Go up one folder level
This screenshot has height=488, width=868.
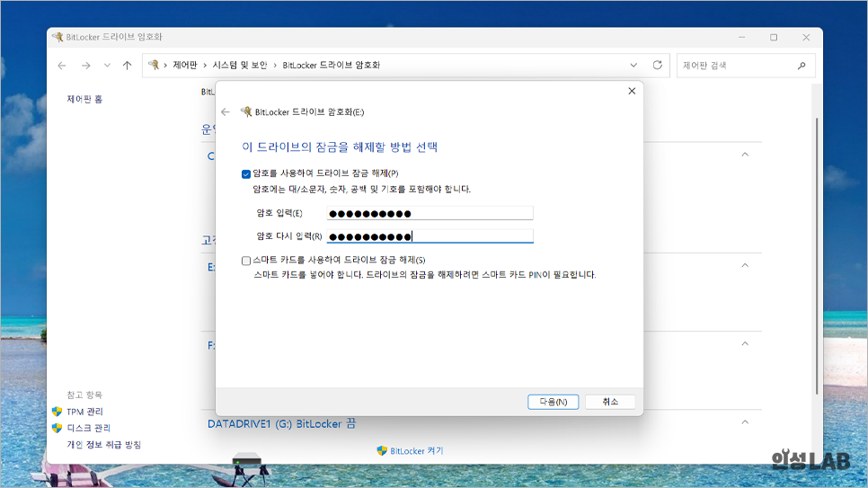coord(128,66)
